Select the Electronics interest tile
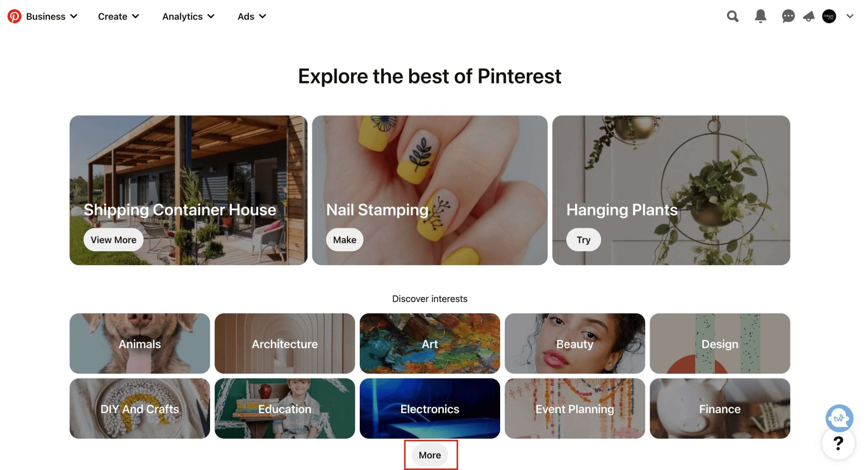This screenshot has height=470, width=868. [429, 408]
